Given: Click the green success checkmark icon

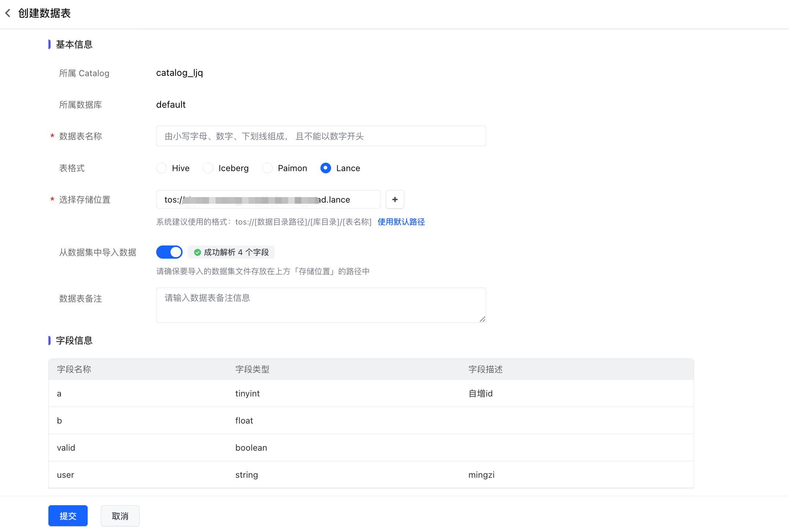Looking at the screenshot, I should [x=197, y=252].
